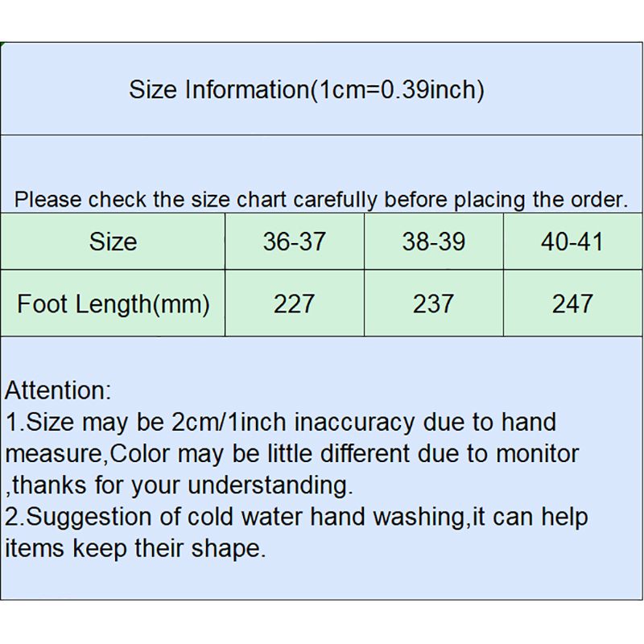Select the Size row header cell
The height and width of the screenshot is (644, 644).
click(113, 242)
